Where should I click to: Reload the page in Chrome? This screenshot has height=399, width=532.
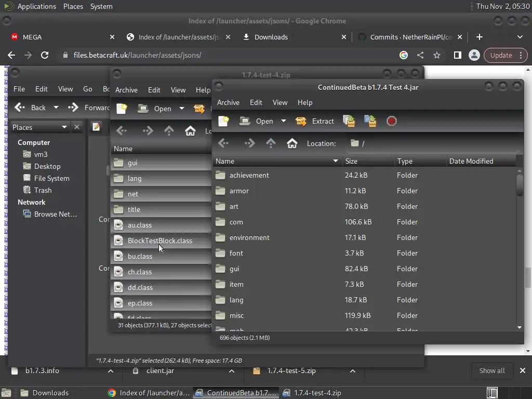[45, 55]
